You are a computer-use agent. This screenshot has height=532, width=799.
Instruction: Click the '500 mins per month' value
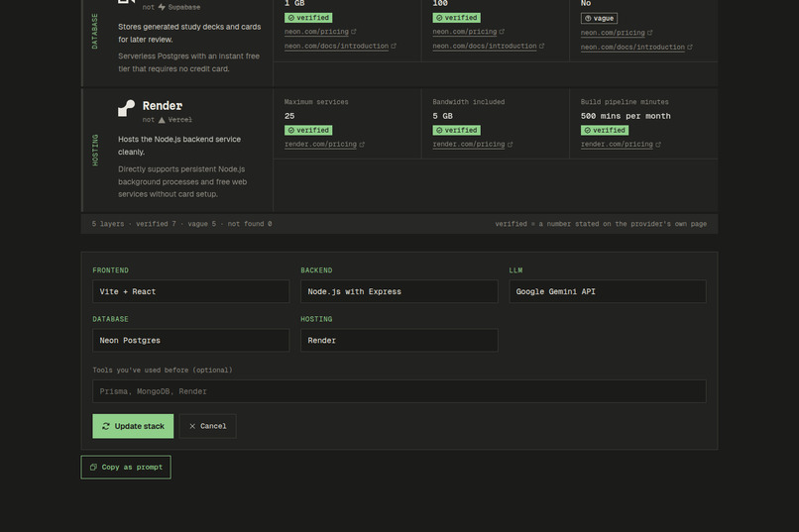coord(626,116)
